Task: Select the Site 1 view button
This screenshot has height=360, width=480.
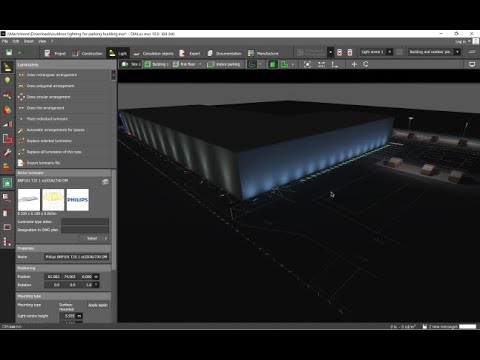Action: tap(131, 64)
